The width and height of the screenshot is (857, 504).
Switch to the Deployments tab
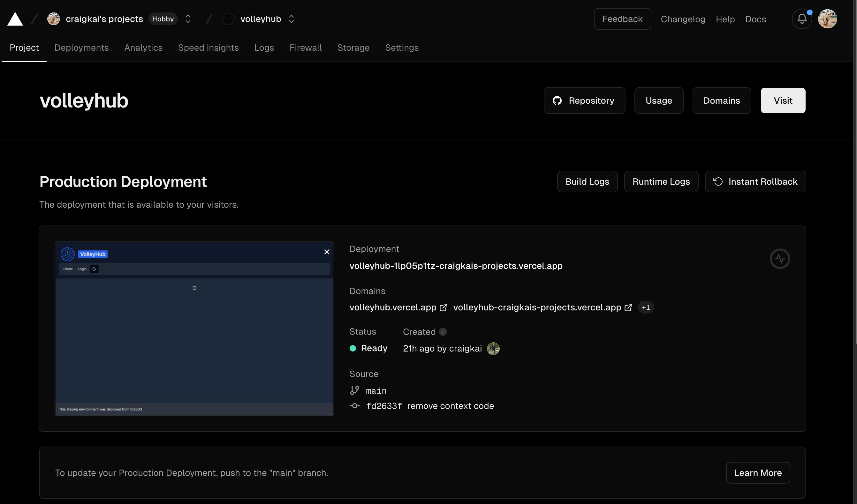pos(82,48)
